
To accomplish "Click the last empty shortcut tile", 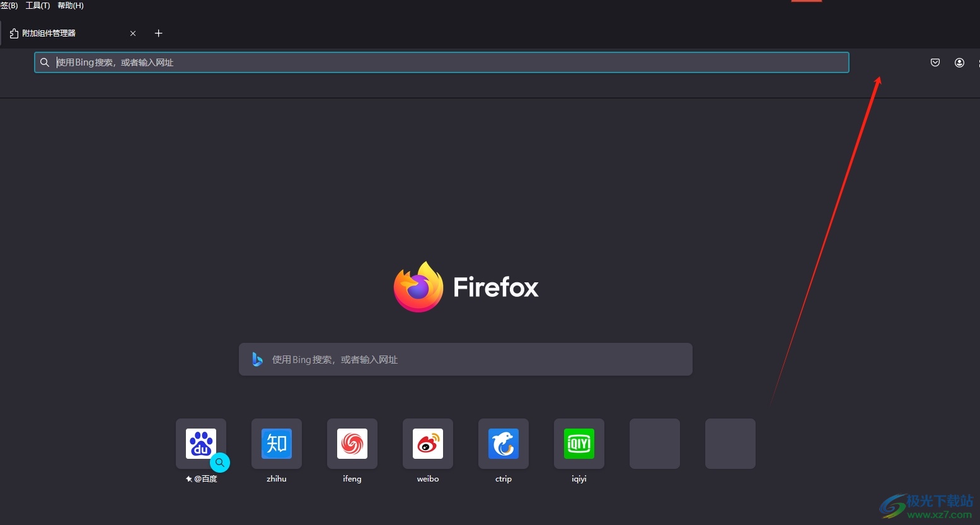I will [730, 444].
